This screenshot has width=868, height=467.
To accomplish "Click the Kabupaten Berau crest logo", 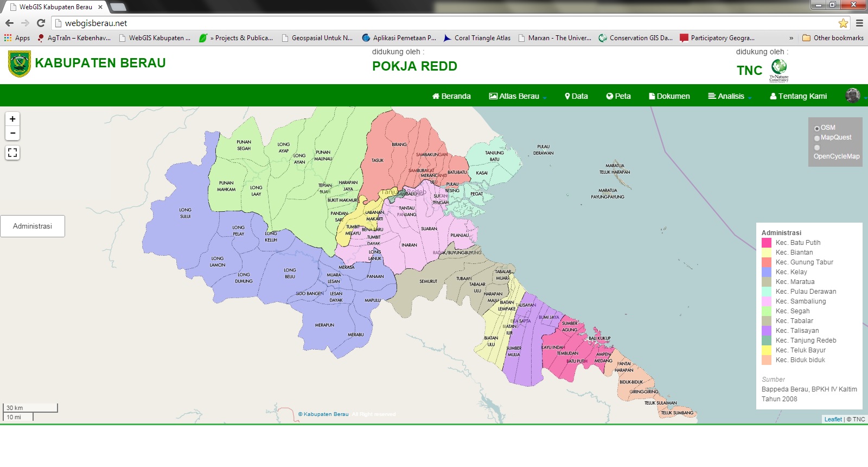I will (x=20, y=64).
